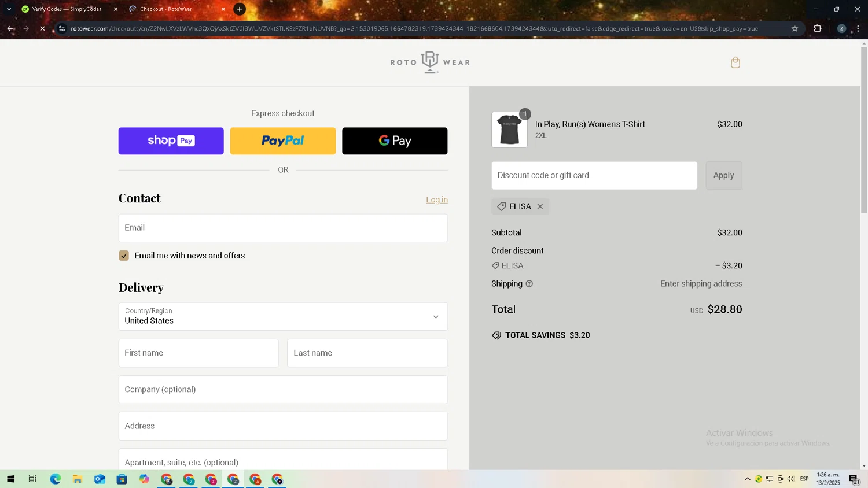The height and width of the screenshot is (488, 868).
Task: Focus the Email input field
Action: pos(283,228)
